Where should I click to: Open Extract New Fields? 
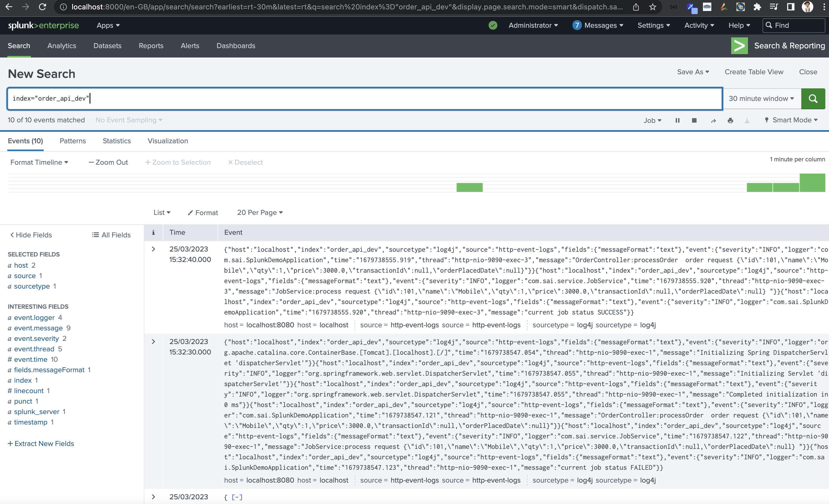click(41, 443)
